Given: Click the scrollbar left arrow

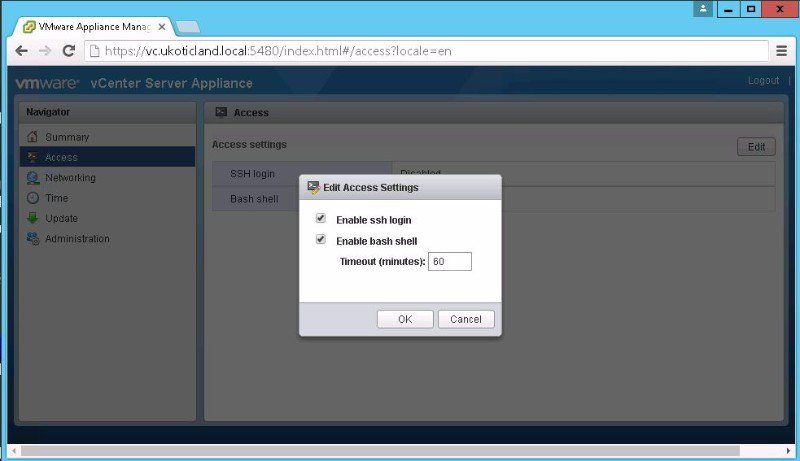Looking at the screenshot, I should (14, 451).
